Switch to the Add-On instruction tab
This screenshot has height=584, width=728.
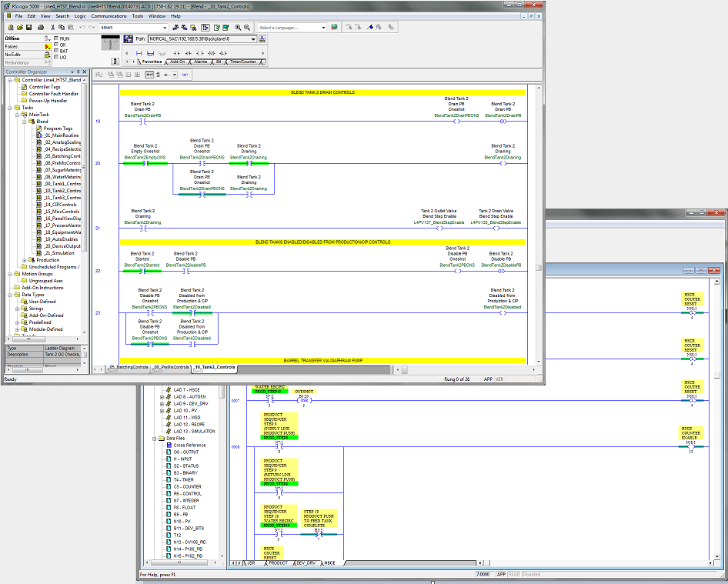177,62
